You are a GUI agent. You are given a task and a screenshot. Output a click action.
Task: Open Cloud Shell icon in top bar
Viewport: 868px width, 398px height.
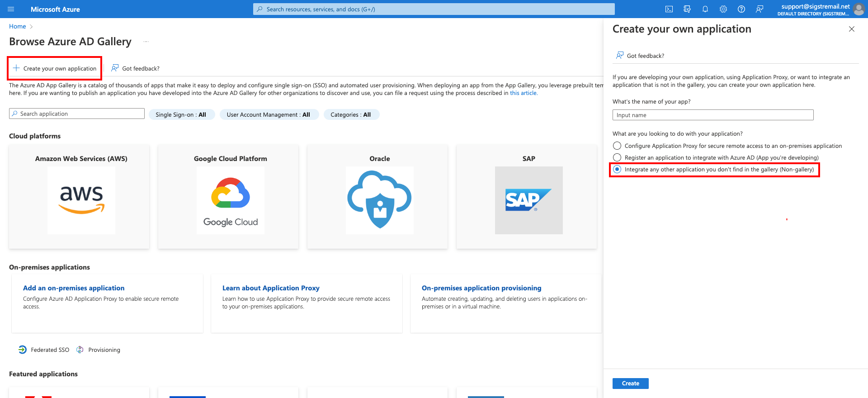pos(669,9)
